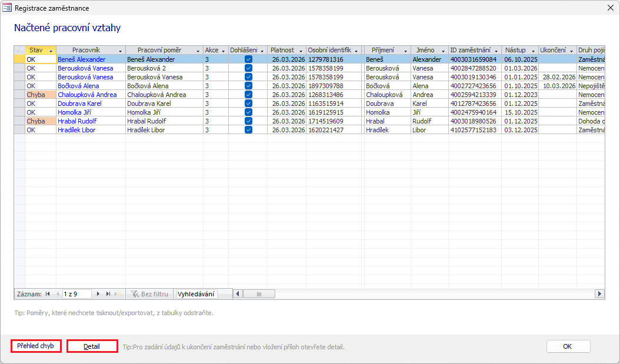
Task: Expand the Platnost column filter dropdown
Action: [x=301, y=51]
